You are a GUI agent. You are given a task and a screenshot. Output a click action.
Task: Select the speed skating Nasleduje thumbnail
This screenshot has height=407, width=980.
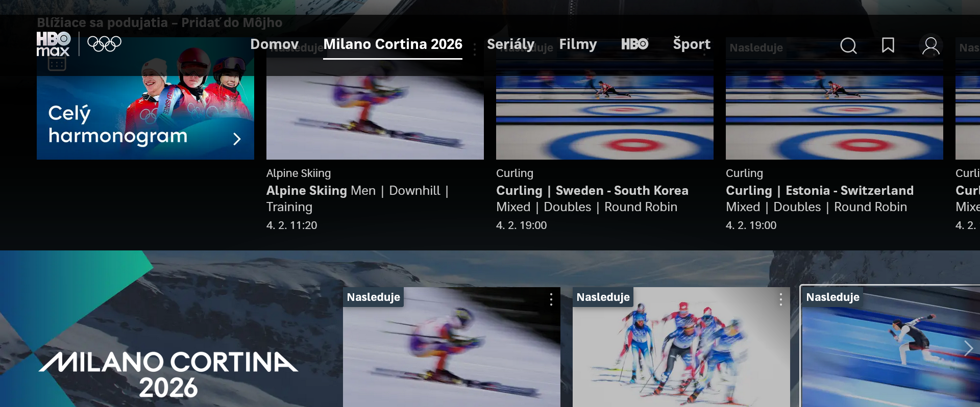[x=890, y=347]
